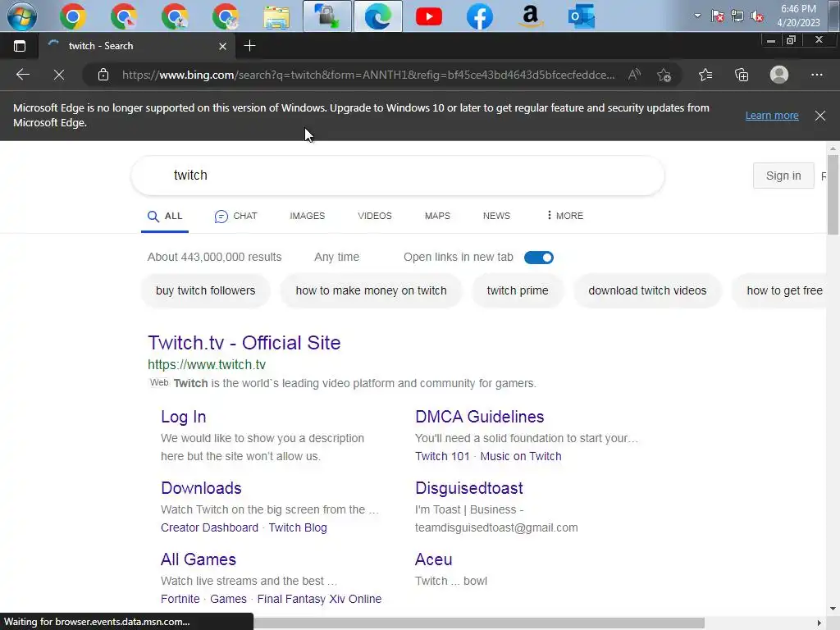The width and height of the screenshot is (840, 630).
Task: Select the ALL search tab
Action: click(x=165, y=216)
